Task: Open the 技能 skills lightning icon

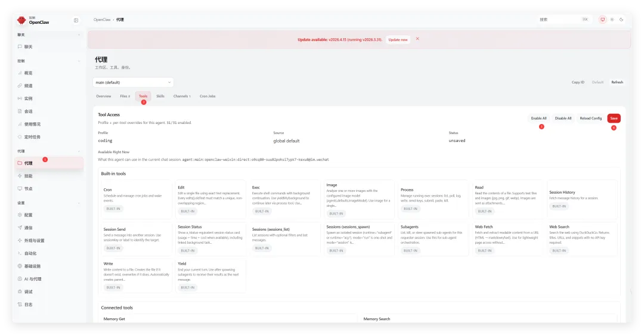Action: point(20,176)
